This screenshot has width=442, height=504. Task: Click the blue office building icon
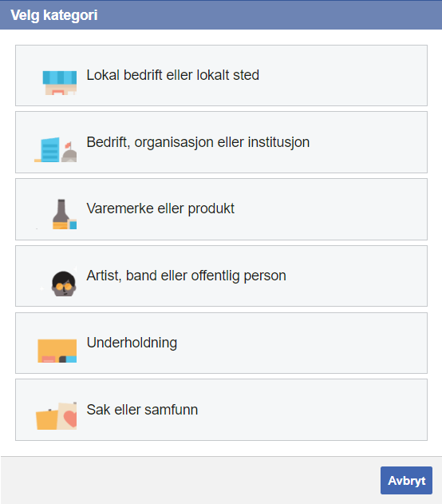[x=50, y=149]
